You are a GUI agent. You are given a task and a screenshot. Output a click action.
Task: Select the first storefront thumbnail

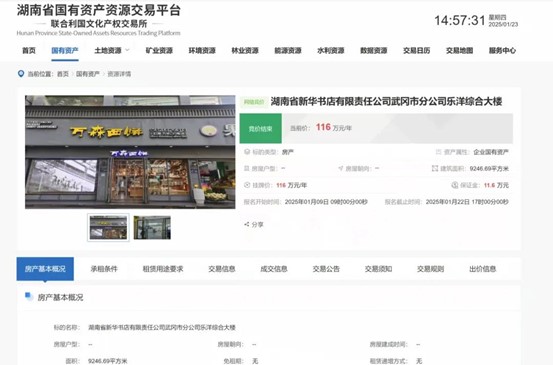point(108,227)
